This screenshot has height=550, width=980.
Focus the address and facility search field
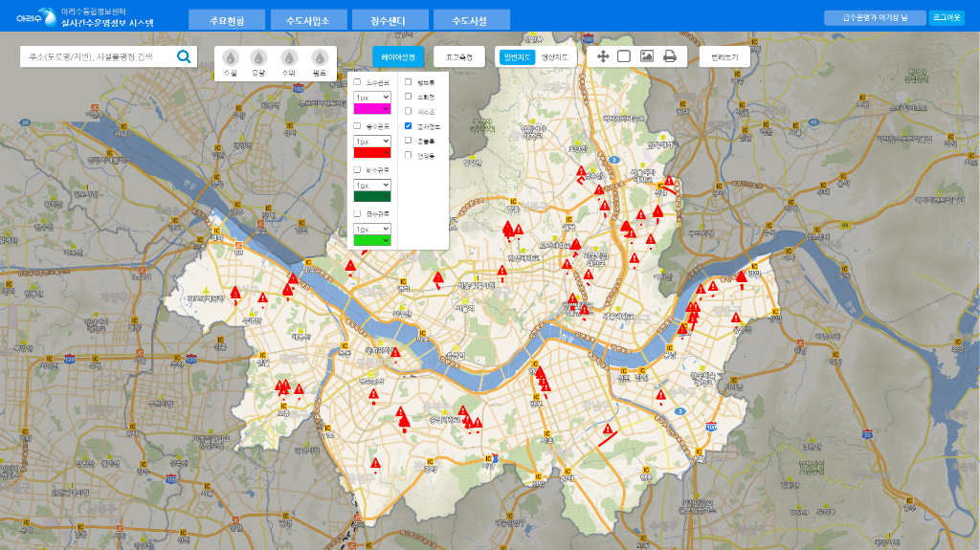[x=100, y=56]
